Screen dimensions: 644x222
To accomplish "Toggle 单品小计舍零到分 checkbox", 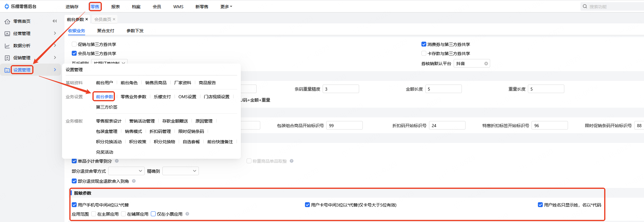I will [74, 161].
